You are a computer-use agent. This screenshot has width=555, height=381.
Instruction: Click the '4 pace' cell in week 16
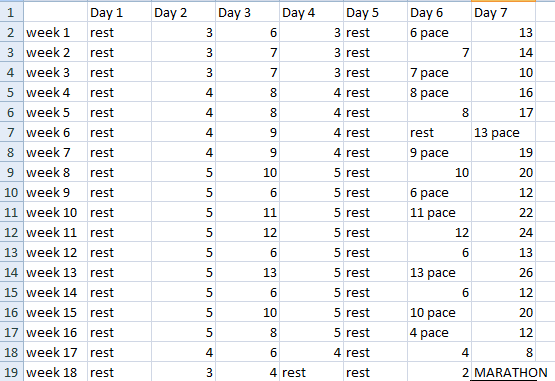(x=439, y=332)
